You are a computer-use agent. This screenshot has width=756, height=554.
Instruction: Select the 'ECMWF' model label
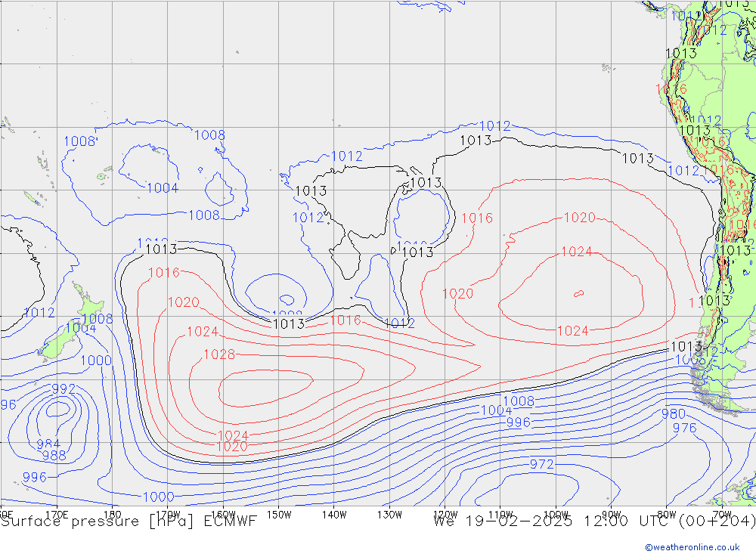(x=231, y=522)
